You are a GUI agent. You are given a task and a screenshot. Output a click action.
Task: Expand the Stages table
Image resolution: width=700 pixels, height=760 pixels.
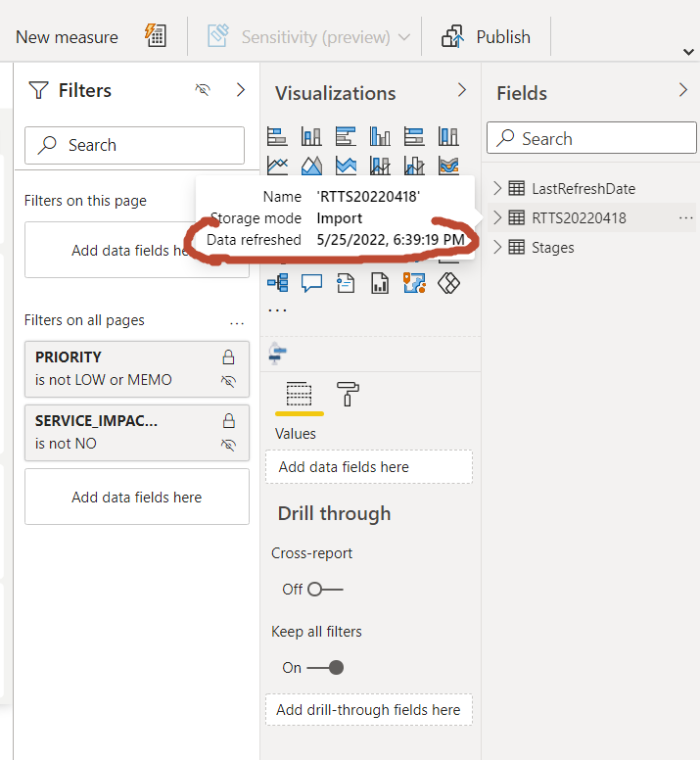(x=497, y=247)
